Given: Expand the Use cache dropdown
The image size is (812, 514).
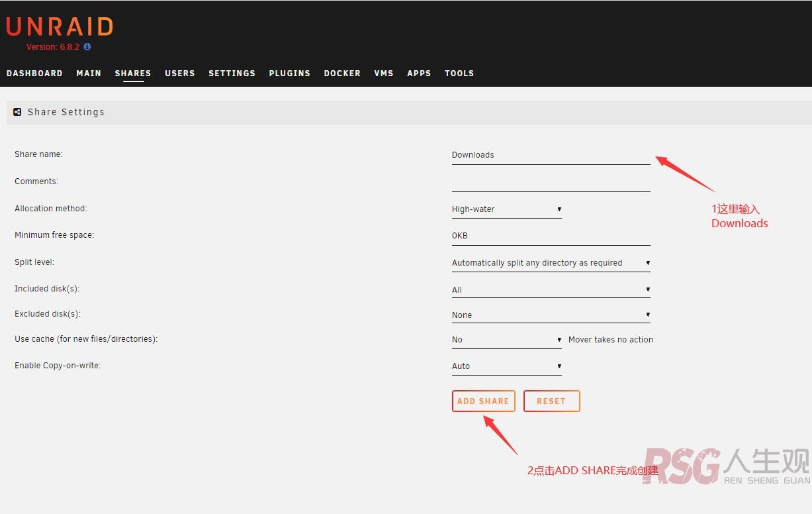Looking at the screenshot, I should click(x=507, y=340).
